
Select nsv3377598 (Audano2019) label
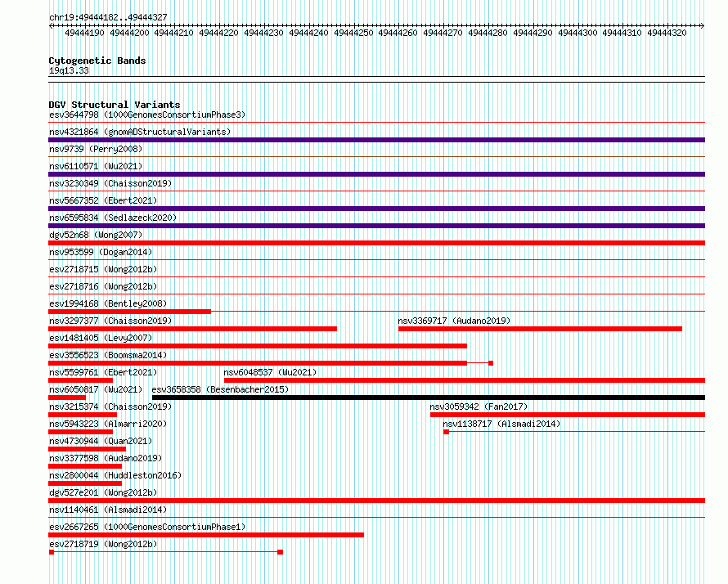click(x=106, y=458)
